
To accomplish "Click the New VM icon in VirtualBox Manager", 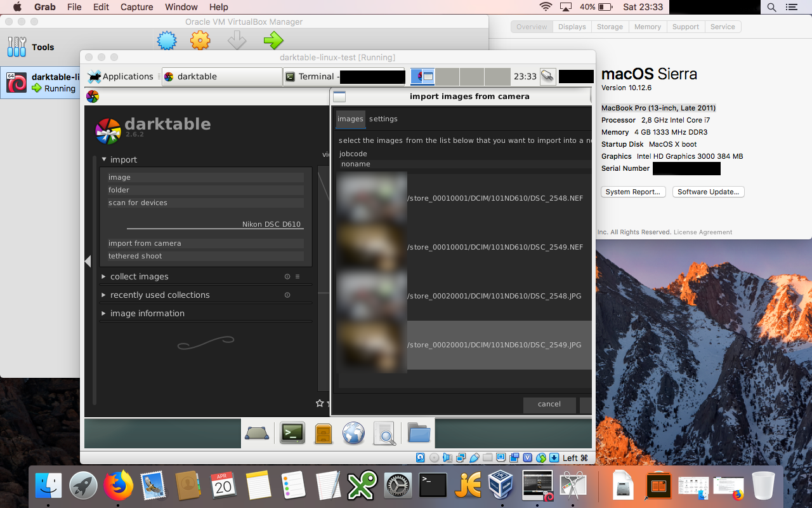I will 167,41.
